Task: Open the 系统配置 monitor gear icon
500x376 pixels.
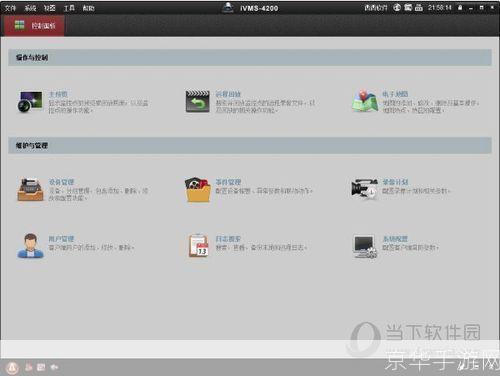Action: 365,247
